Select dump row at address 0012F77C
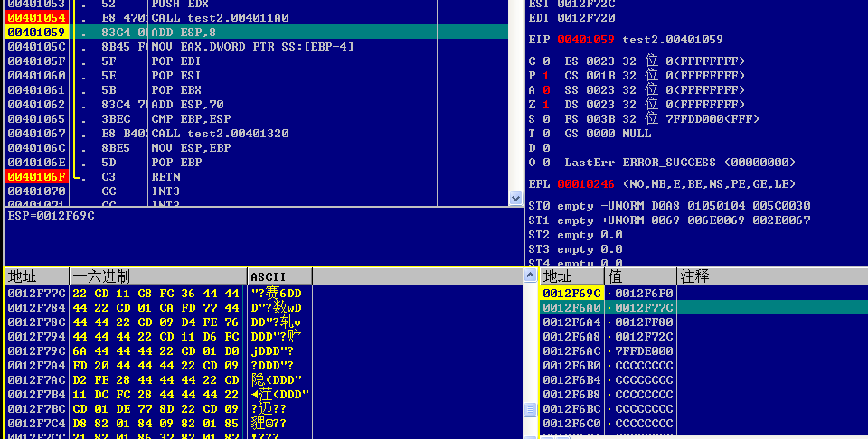 coord(159,293)
